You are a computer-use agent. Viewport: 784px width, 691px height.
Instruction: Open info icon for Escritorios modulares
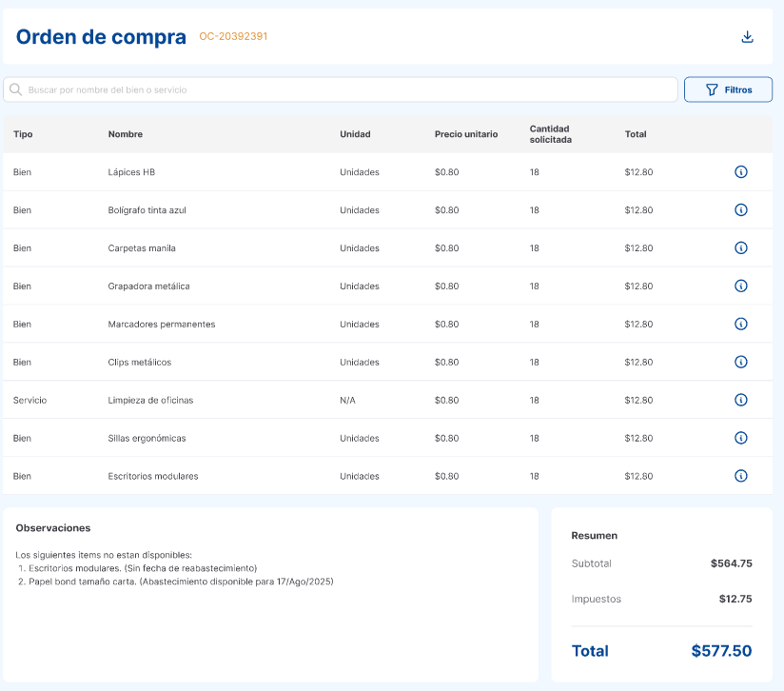[x=741, y=476]
